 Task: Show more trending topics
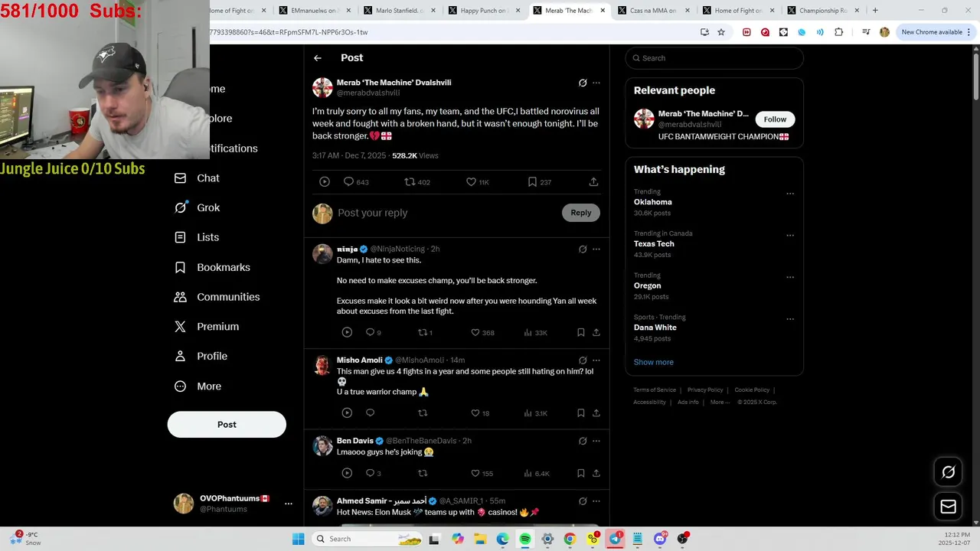pos(654,362)
